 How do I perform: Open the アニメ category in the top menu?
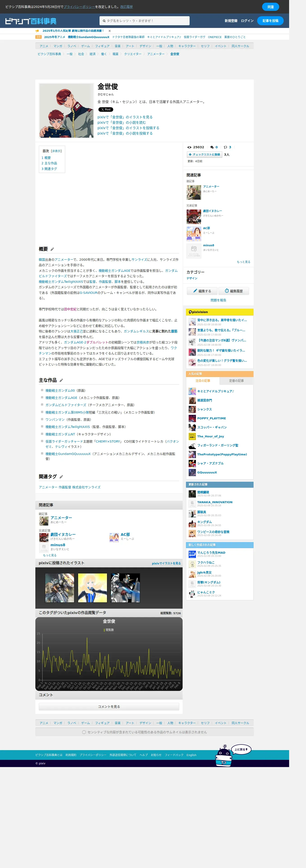point(44,46)
